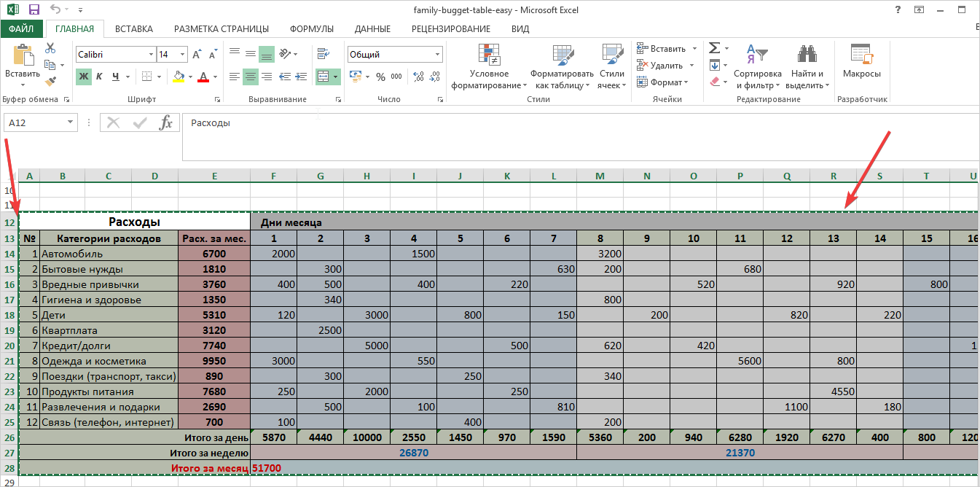Image resolution: width=980 pixels, height=487 pixels.
Task: Select the Format Painter brush icon
Action: pos(50,82)
